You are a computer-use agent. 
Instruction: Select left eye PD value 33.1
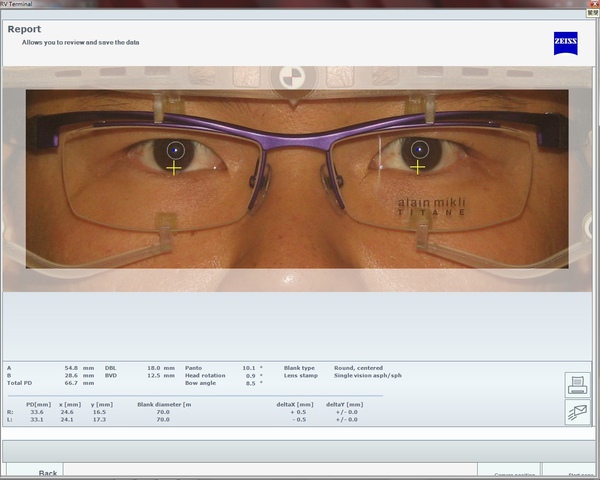click(x=37, y=420)
